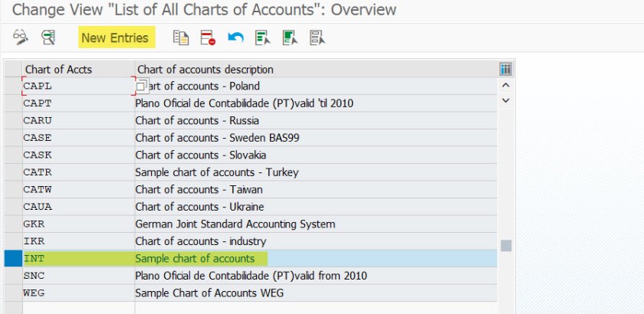Screen dimensions: 644x314
Task: Open the table settings grid icon
Action: coord(505,69)
